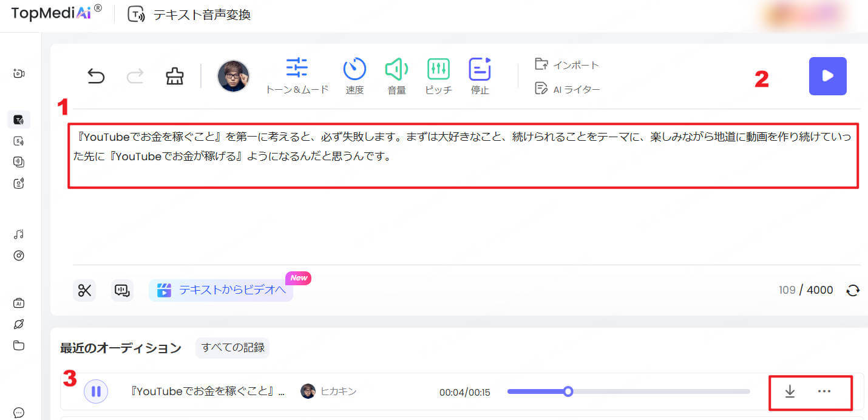Image resolution: width=868 pixels, height=420 pixels.
Task: Open the sidebar rocket icon
Action: (x=19, y=324)
